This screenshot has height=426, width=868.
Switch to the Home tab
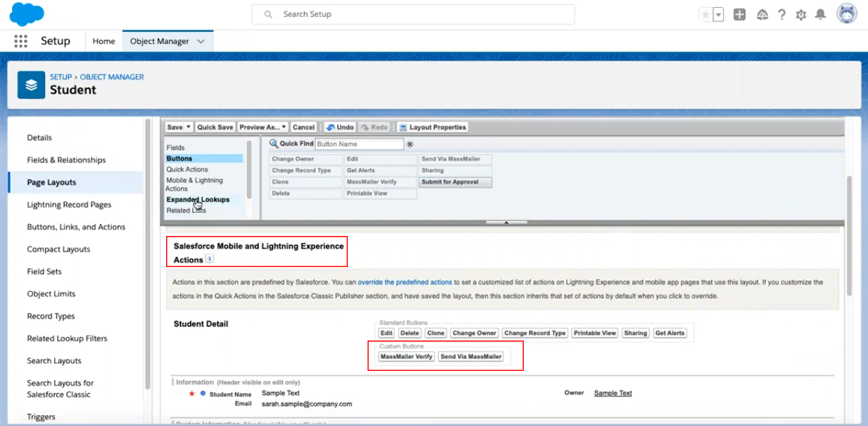point(104,41)
